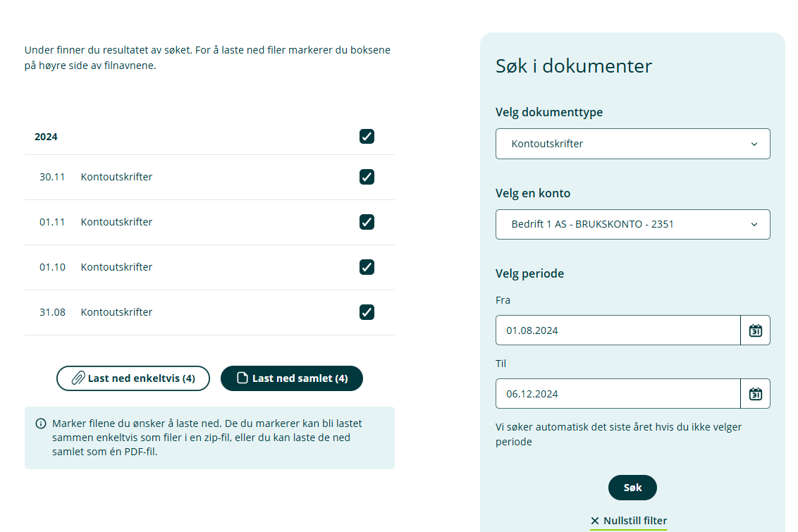Select the 31.08 Kontoutskrifter row label

pos(116,312)
